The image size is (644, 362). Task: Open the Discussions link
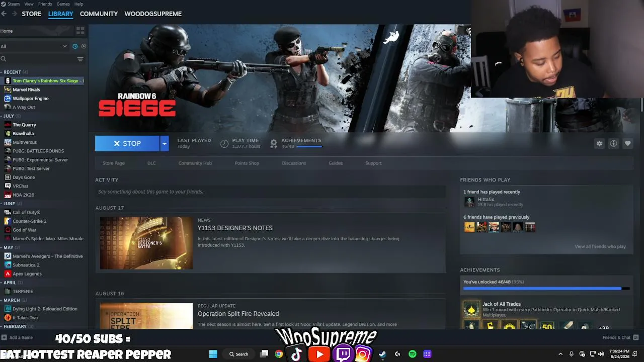pyautogui.click(x=294, y=163)
